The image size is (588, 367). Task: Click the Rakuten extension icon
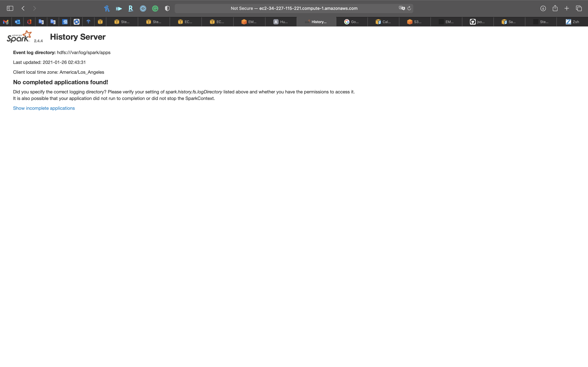tap(131, 9)
